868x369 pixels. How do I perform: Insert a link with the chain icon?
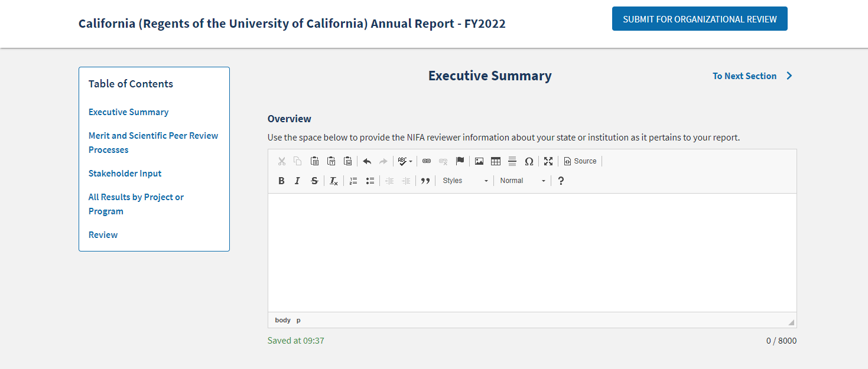(427, 161)
